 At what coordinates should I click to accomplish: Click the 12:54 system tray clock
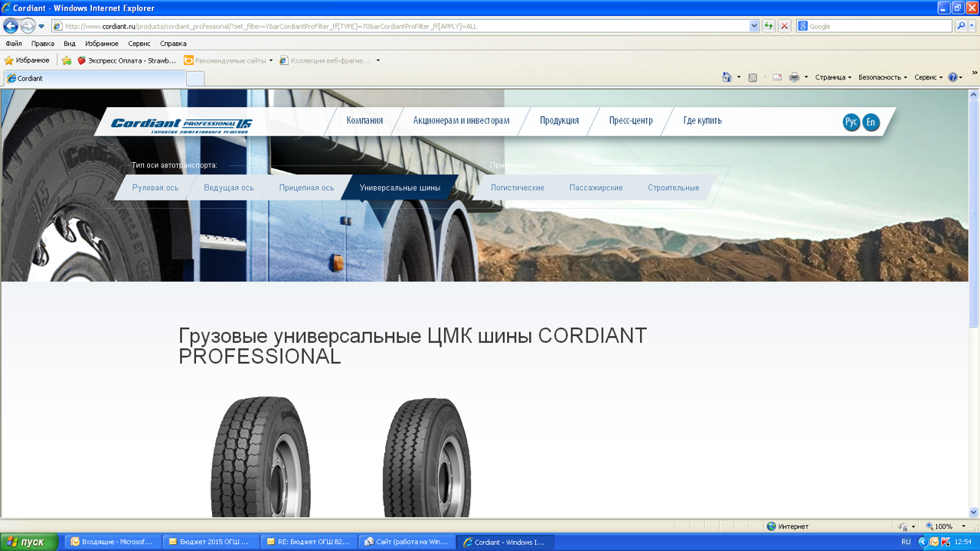(963, 542)
